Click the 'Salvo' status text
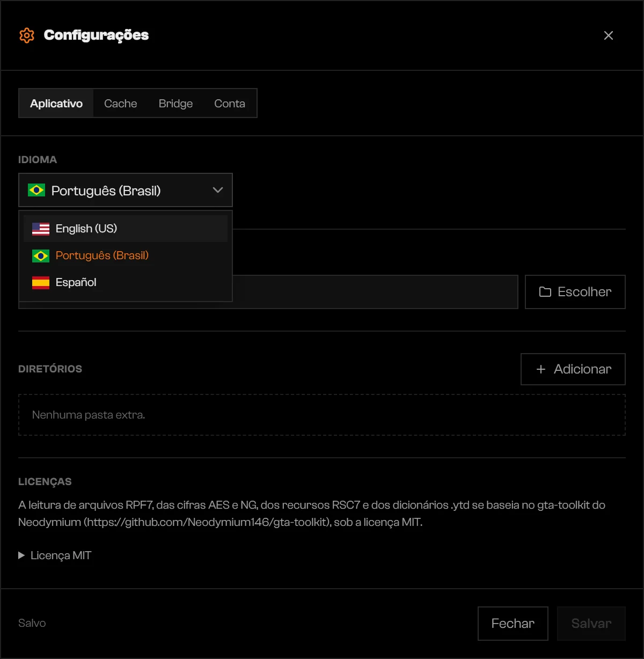Image resolution: width=644 pixels, height=659 pixels. point(32,623)
